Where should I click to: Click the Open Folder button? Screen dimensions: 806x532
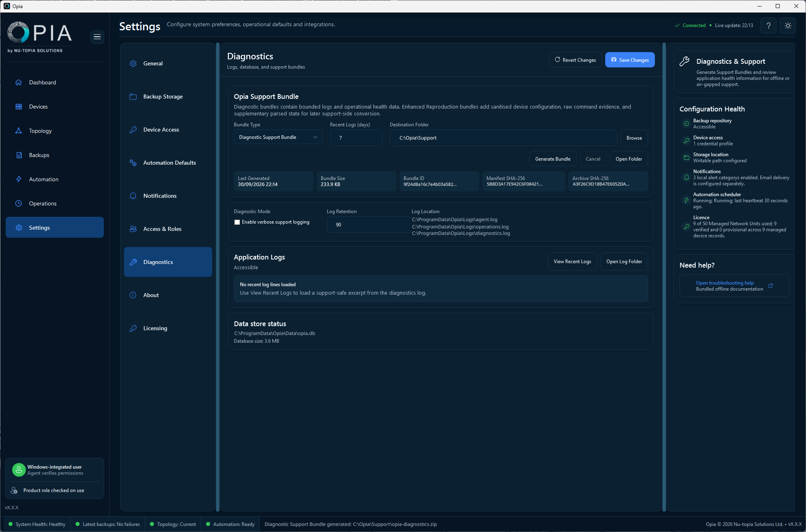[x=629, y=159]
